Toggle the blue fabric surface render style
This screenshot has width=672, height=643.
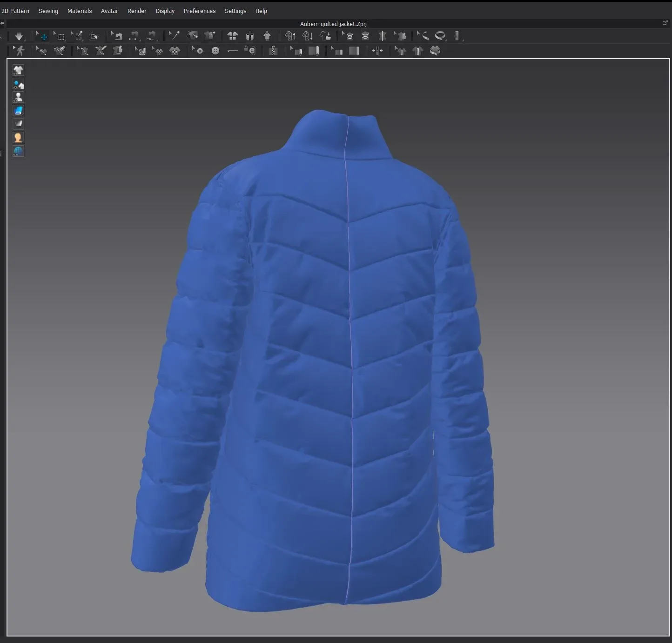tap(18, 110)
